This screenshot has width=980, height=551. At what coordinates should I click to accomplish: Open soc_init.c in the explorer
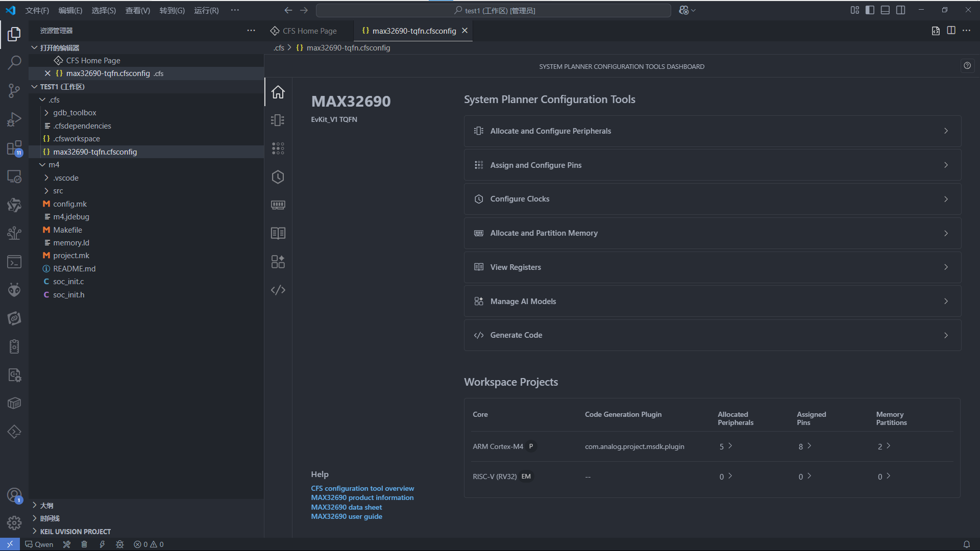146,282
